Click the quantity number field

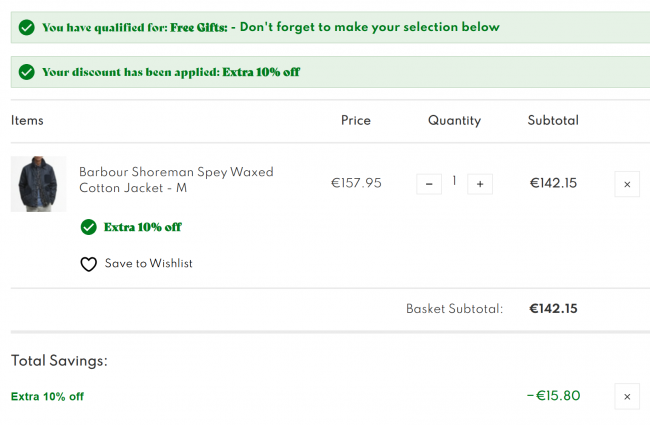(x=454, y=181)
